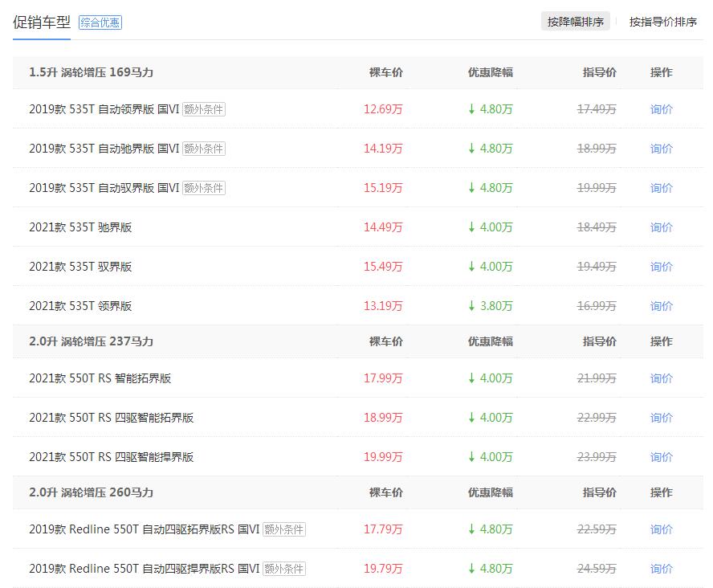Open model 2021款 535T 领界版
The width and height of the screenshot is (713, 588).
pyautogui.click(x=80, y=306)
